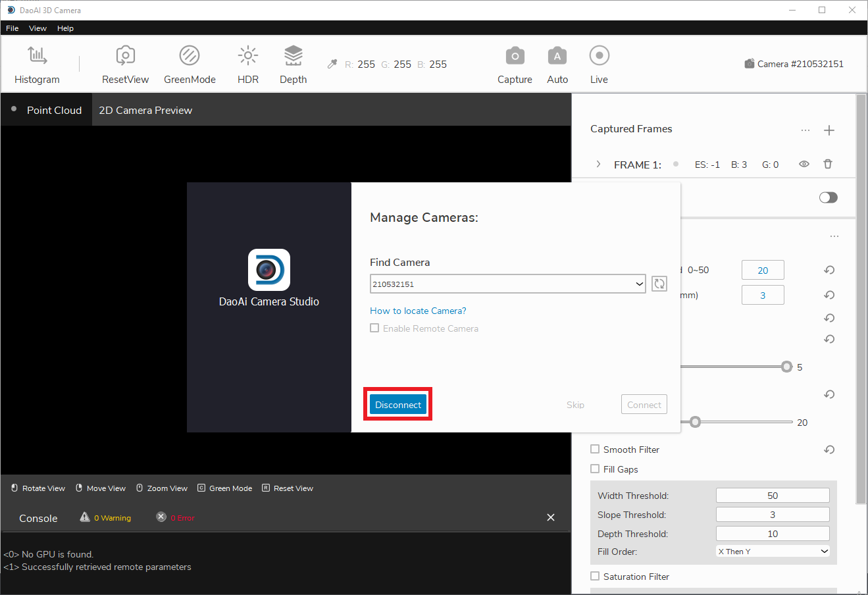Turn on the Saturation Filter checkbox
The width and height of the screenshot is (868, 595).
(595, 577)
